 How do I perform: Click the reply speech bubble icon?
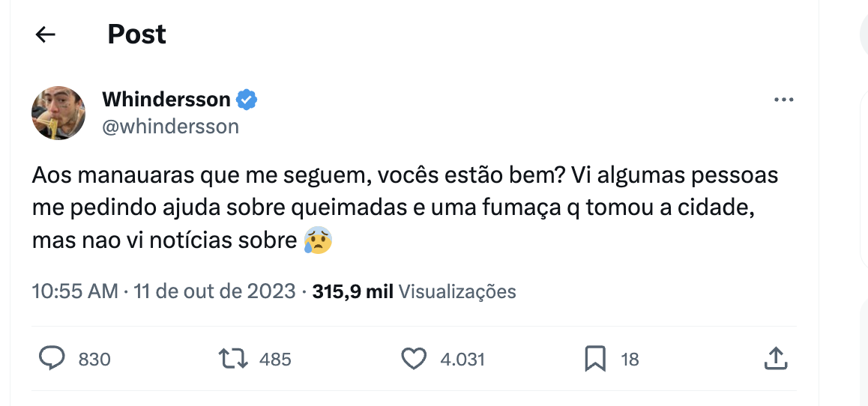52,360
